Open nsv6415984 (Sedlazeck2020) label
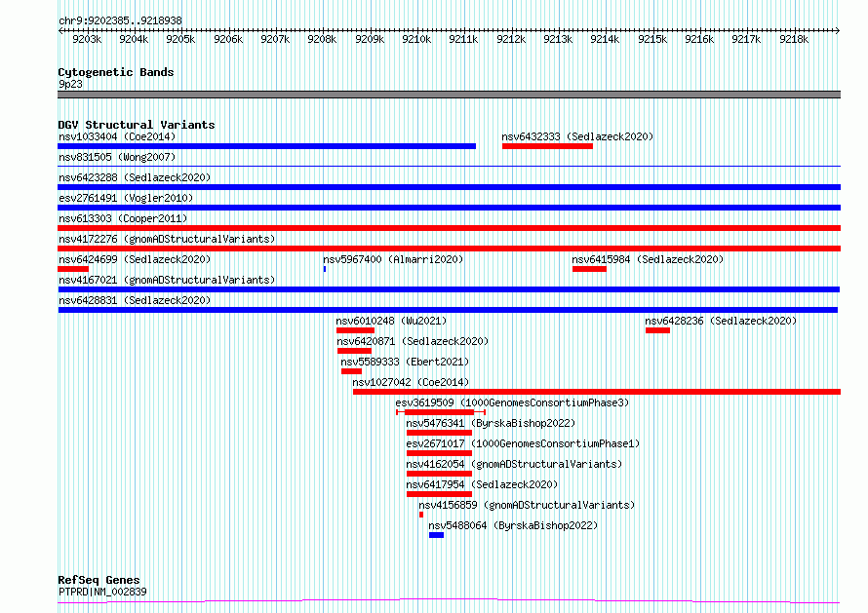The width and height of the screenshot is (868, 613). [648, 259]
